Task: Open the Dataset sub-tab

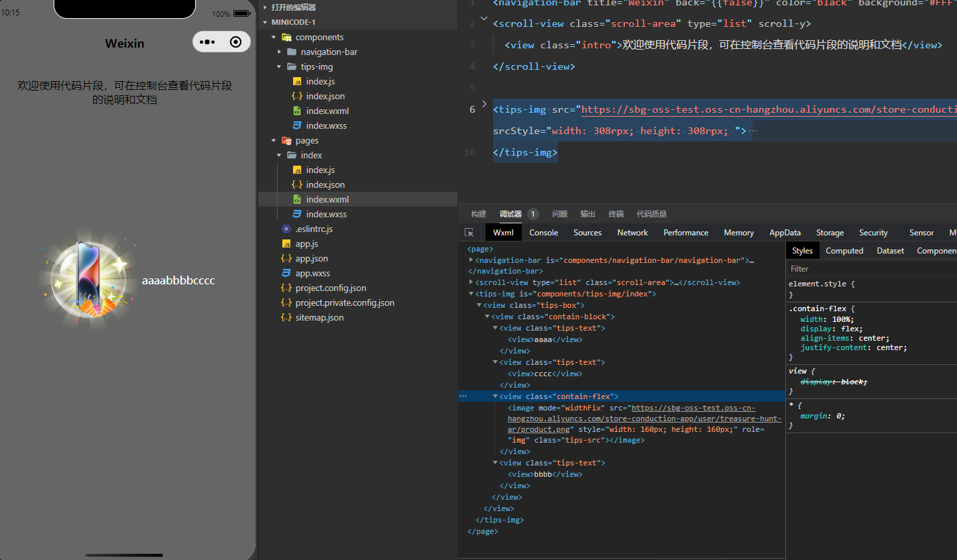Action: point(890,251)
